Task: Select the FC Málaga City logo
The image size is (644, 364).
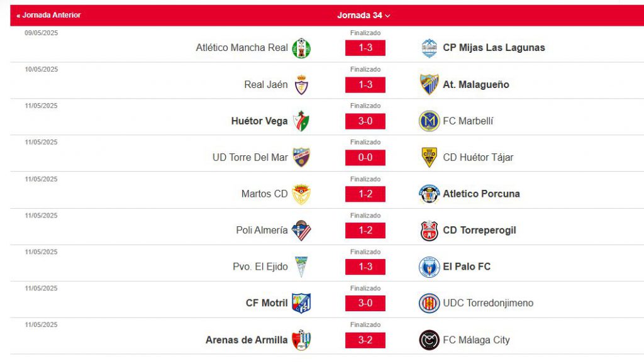Action: [x=429, y=339]
